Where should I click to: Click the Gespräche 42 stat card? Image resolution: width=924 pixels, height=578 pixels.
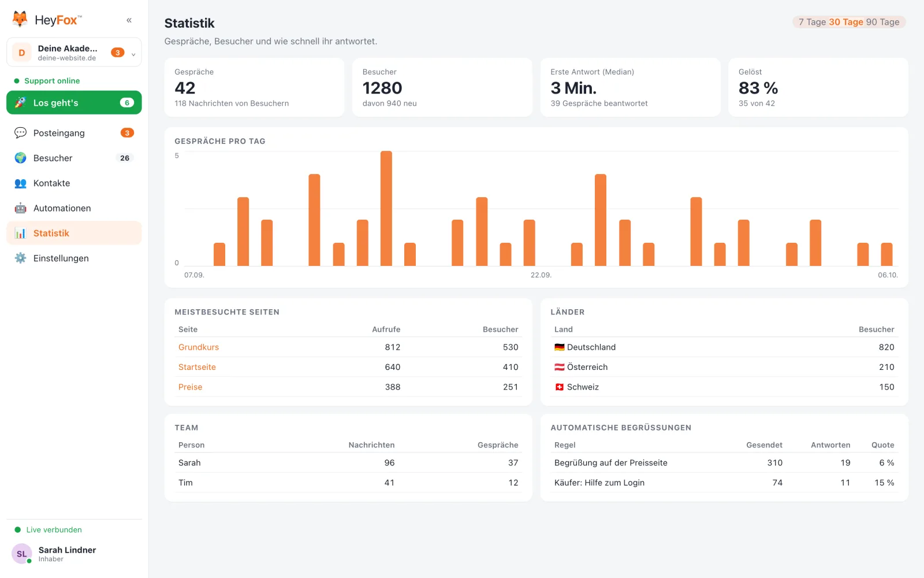point(254,87)
